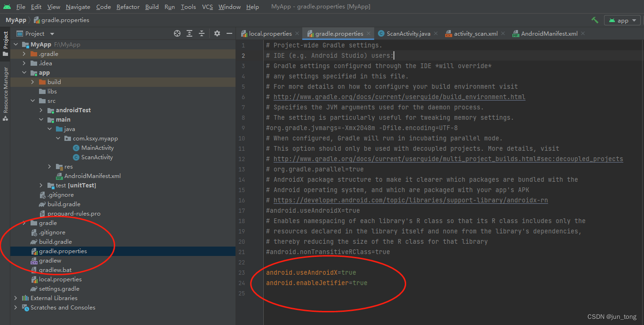
Task: Collapse the com.ksxy.myapp package
Action: [58, 139]
